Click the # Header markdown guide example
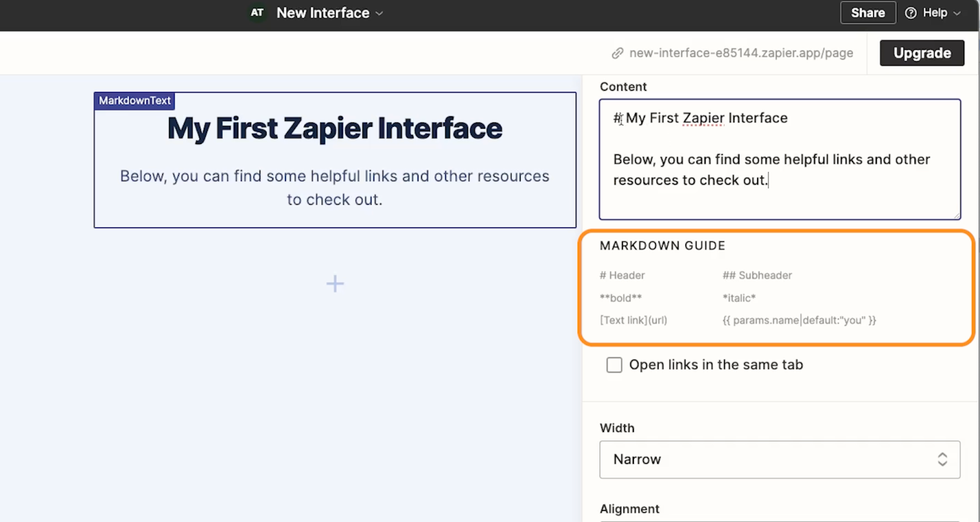The width and height of the screenshot is (980, 522). pyautogui.click(x=622, y=276)
